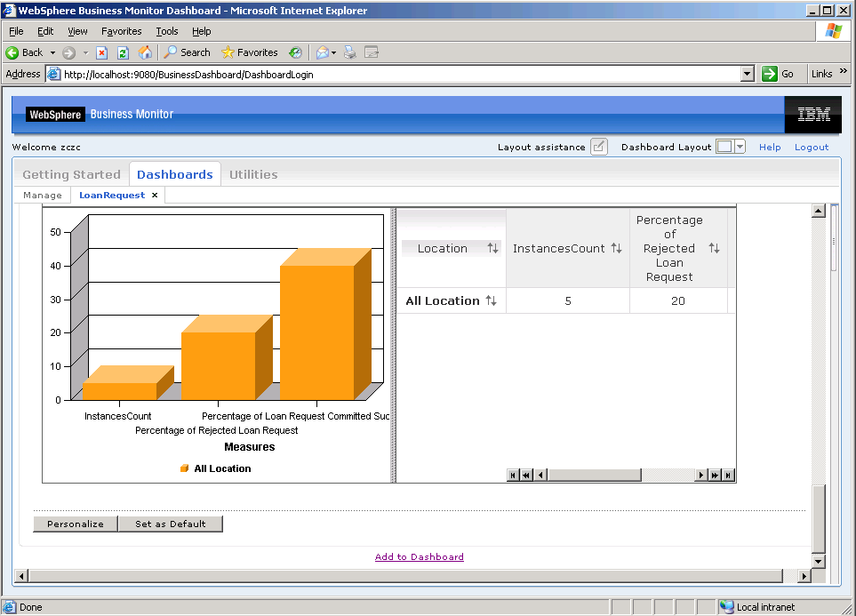Sort by InstancesCount column arrows
Image resolution: width=856 pixels, height=616 pixels.
[x=616, y=249]
